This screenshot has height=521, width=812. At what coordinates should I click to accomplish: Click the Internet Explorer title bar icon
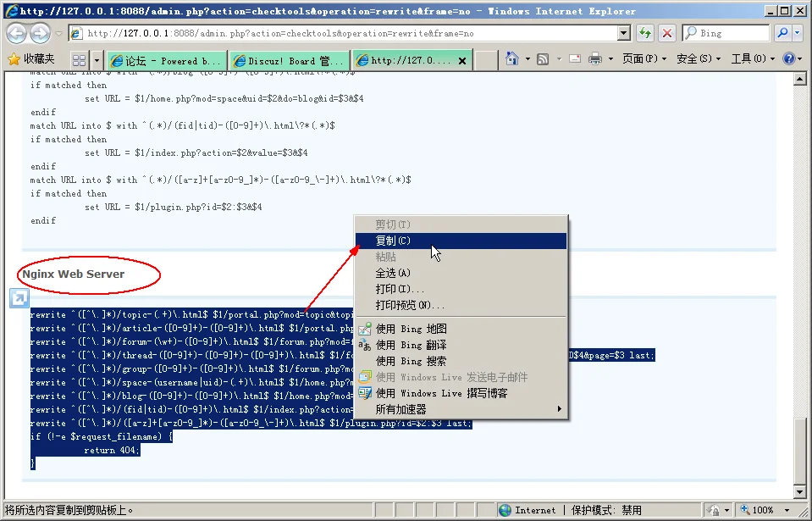(11, 11)
